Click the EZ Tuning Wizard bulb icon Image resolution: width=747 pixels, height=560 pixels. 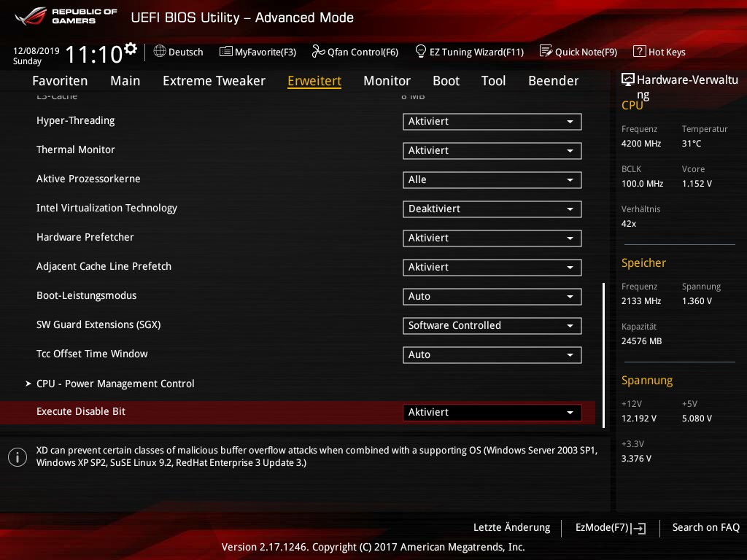coord(421,51)
